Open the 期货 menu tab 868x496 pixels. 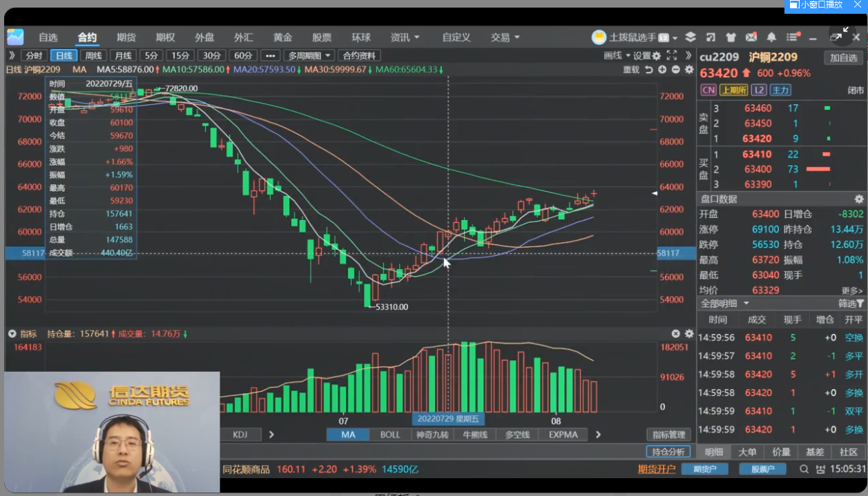coord(126,37)
